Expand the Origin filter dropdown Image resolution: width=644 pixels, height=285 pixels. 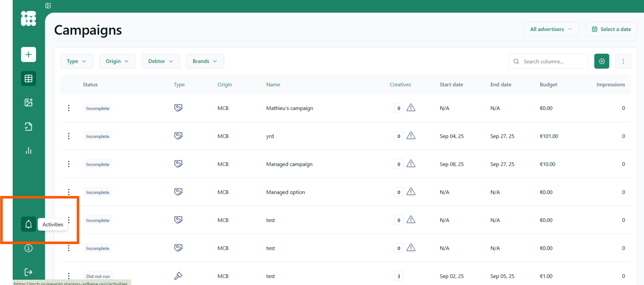tap(117, 61)
